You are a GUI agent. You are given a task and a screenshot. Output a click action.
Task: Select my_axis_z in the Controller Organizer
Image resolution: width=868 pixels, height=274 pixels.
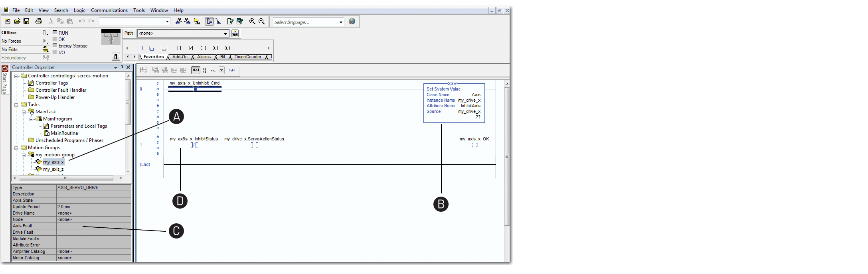click(x=53, y=169)
